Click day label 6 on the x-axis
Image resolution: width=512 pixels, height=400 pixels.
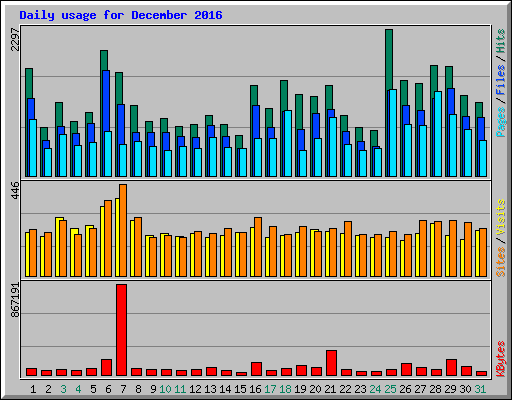[x=108, y=389]
